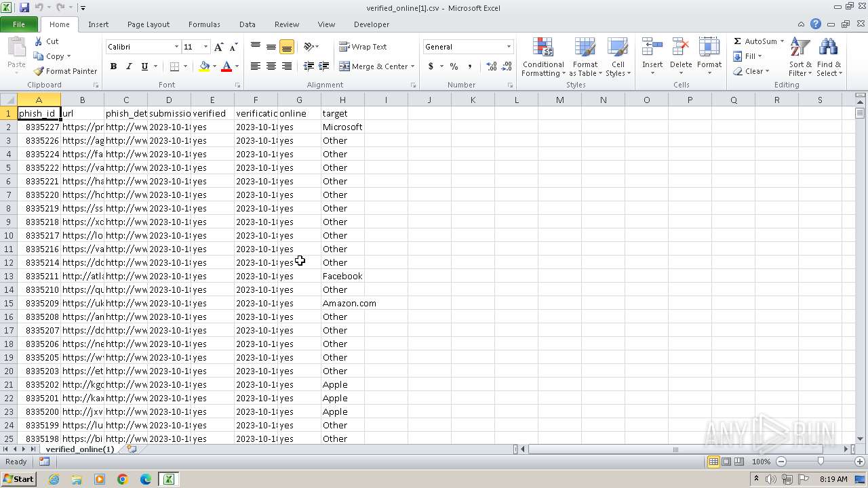Screen dimensions: 868x488
Task: Click the Windows Start button
Action: 18,479
